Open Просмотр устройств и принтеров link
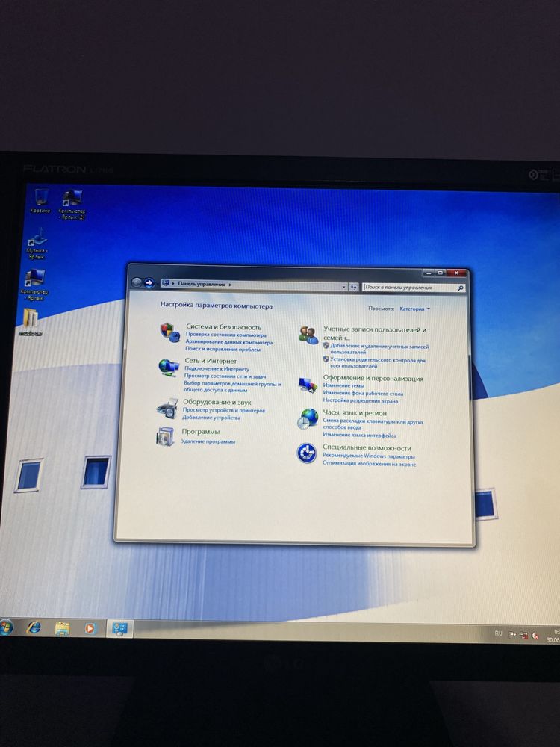The height and width of the screenshot is (747, 560). [224, 410]
